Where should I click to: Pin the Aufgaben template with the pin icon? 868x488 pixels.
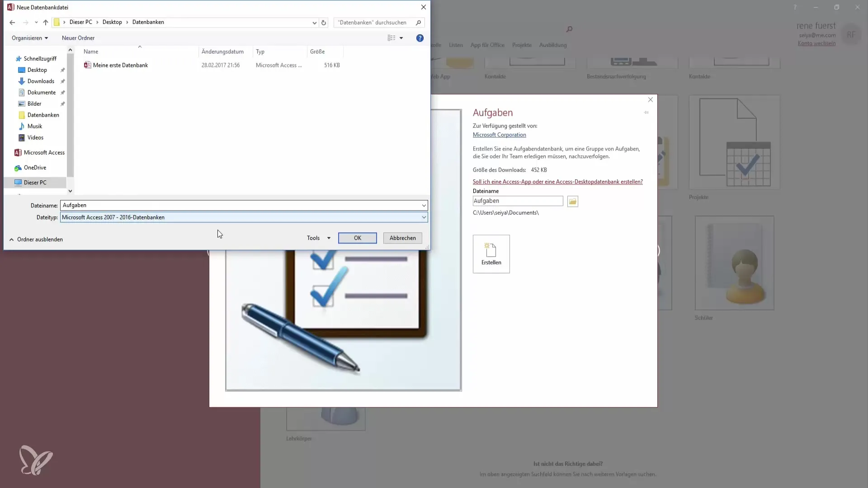tap(646, 113)
